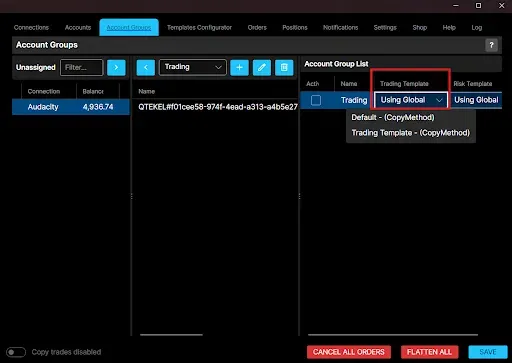
Task: Remove account from group with left arrow
Action: [x=146, y=67]
